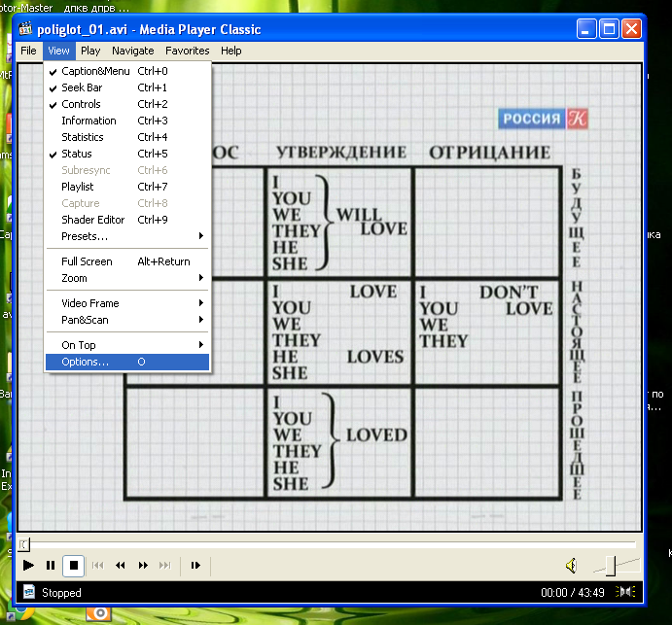Click the fast forward (increase speed) button
672x625 pixels.
click(143, 566)
